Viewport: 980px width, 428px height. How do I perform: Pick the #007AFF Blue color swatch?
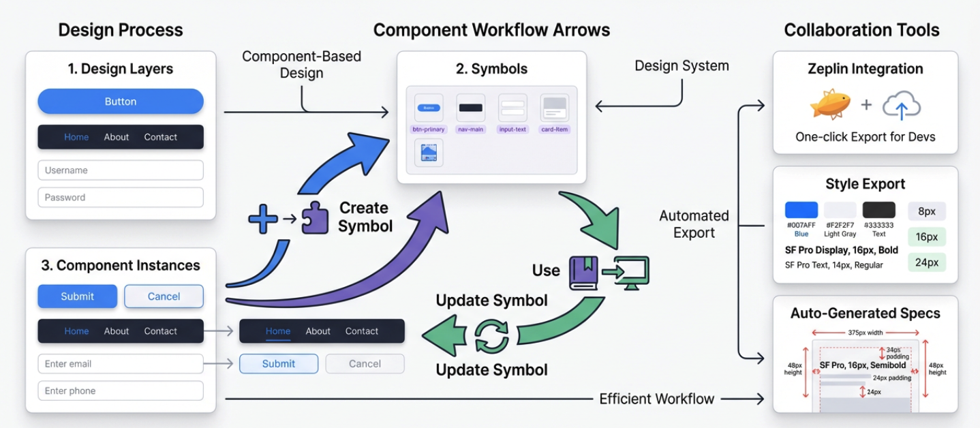801,210
